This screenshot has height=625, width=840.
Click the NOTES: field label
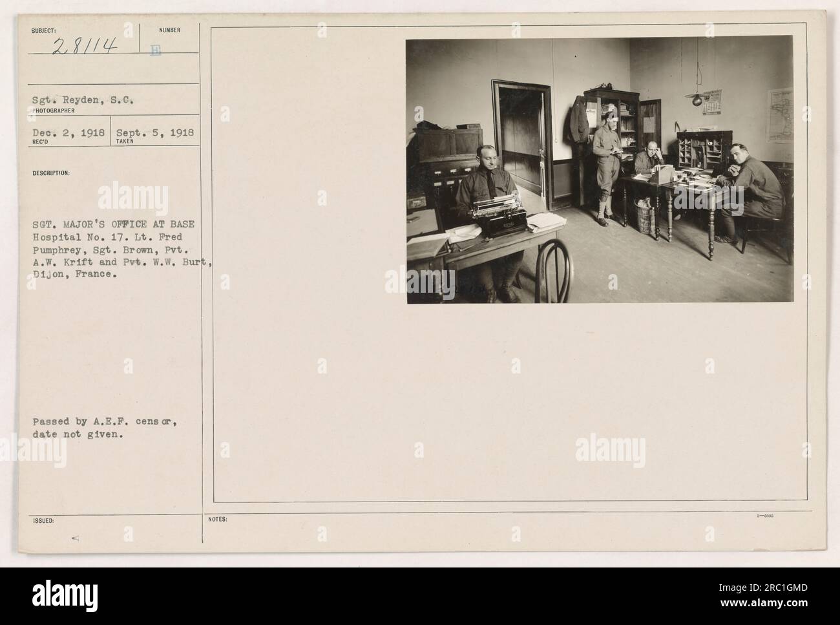coord(216,520)
